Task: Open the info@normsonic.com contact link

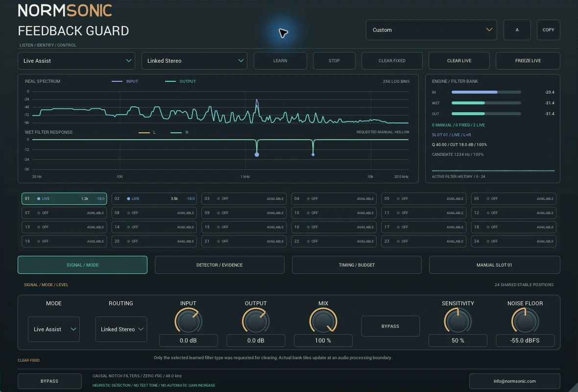Action: (x=515, y=381)
